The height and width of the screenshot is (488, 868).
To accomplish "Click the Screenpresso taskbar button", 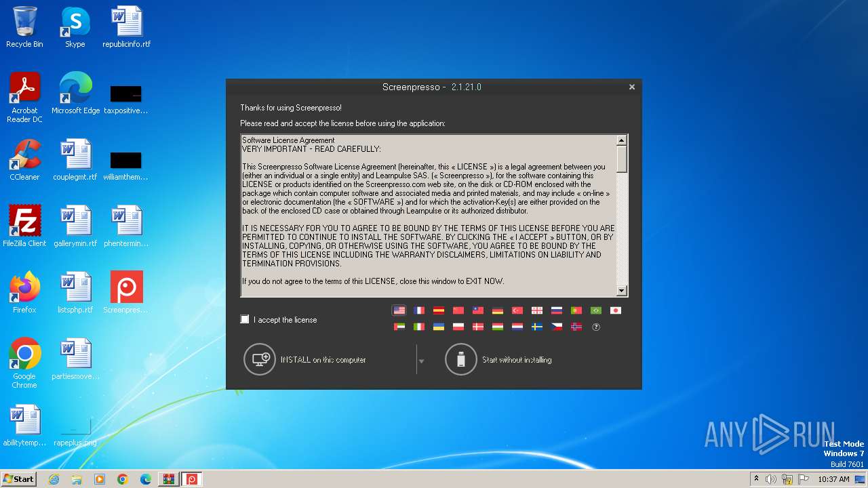I will 192,479.
